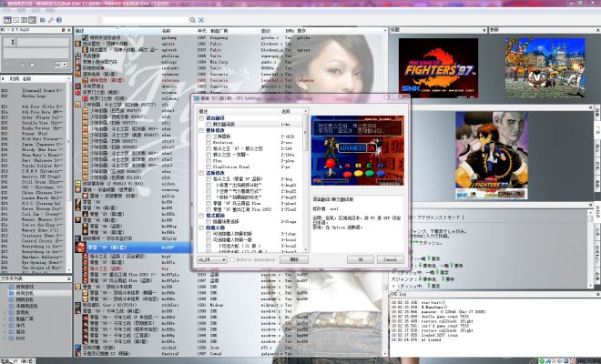
Task: Expand the 年代 folder node
Action: tap(5, 326)
